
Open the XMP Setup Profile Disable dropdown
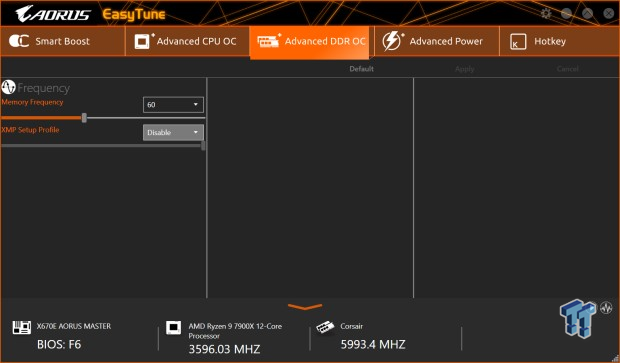[173, 132]
